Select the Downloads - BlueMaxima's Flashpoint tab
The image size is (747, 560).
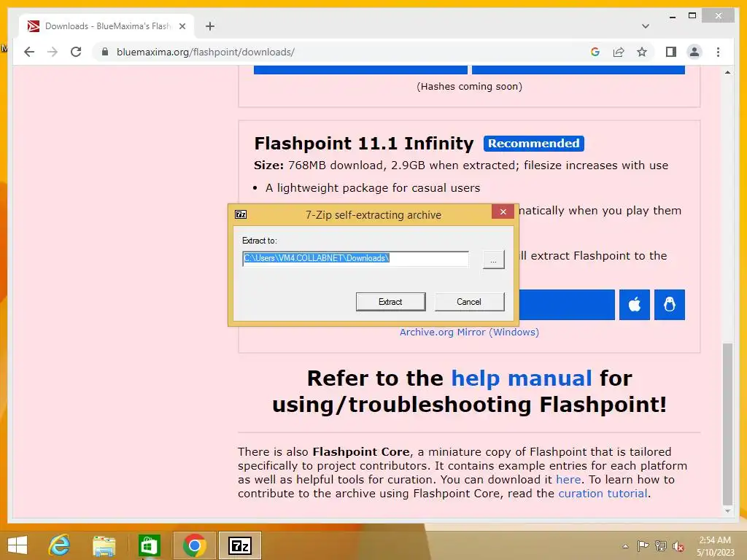(x=107, y=26)
